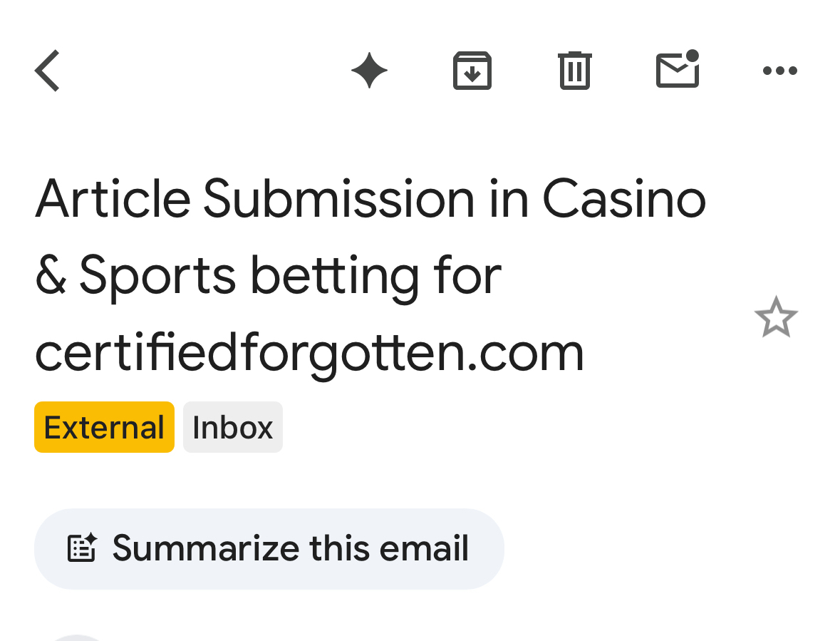The width and height of the screenshot is (840, 641).
Task: Archive this email
Action: (x=472, y=71)
